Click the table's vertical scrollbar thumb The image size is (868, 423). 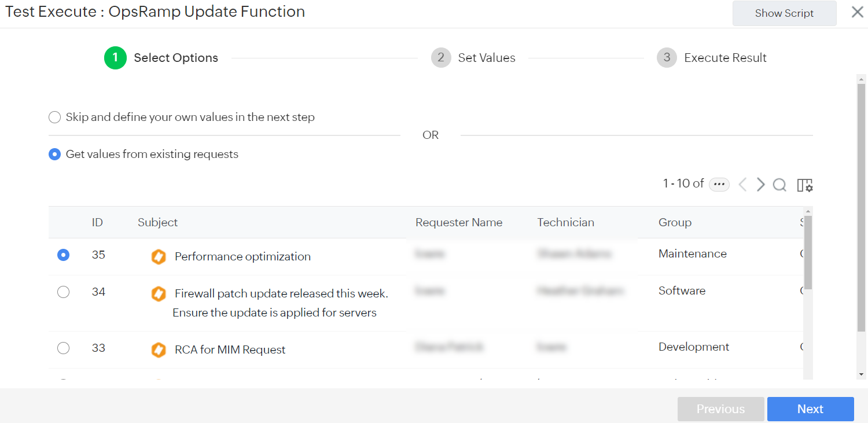(808, 252)
